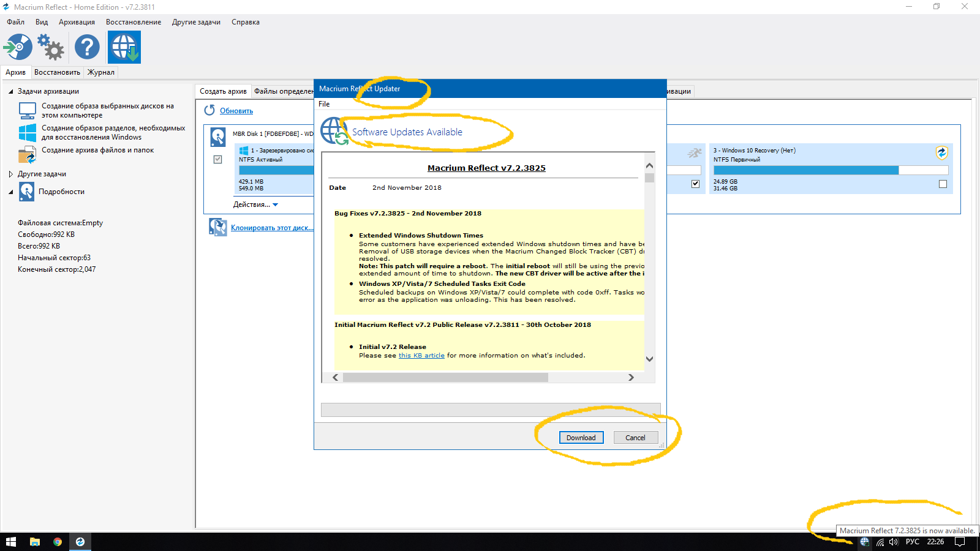Click the globe check-for-updates toolbar icon
This screenshot has width=980, height=551.
coord(124,47)
